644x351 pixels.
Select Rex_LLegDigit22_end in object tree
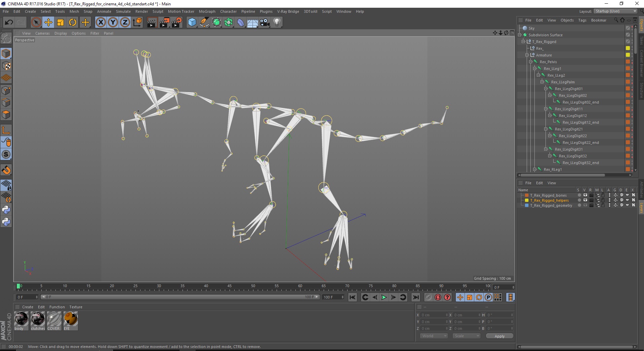[x=580, y=143]
